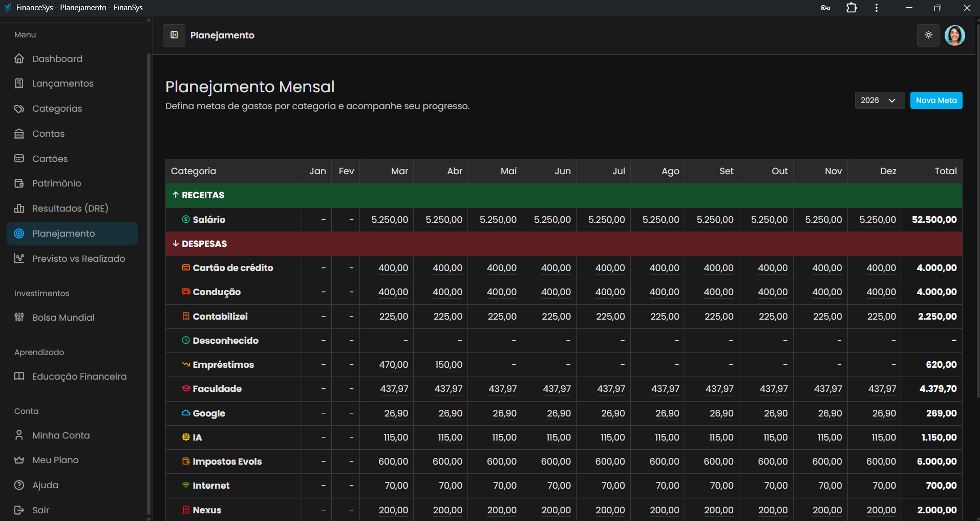Click the Contas bank icon
The height and width of the screenshot is (521, 980).
pos(19,134)
